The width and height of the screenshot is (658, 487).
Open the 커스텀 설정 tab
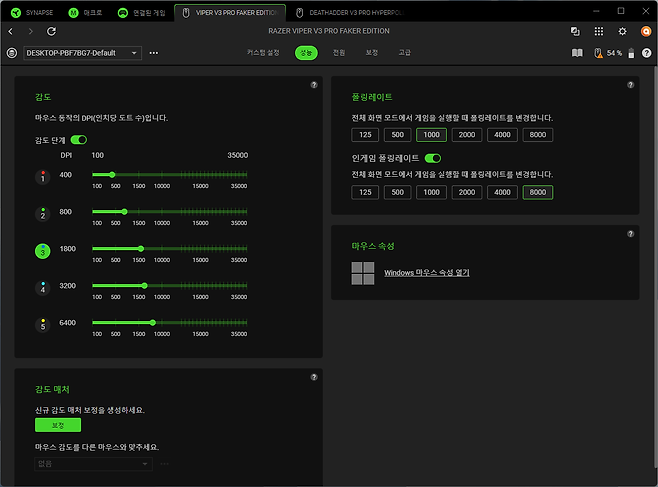(263, 52)
